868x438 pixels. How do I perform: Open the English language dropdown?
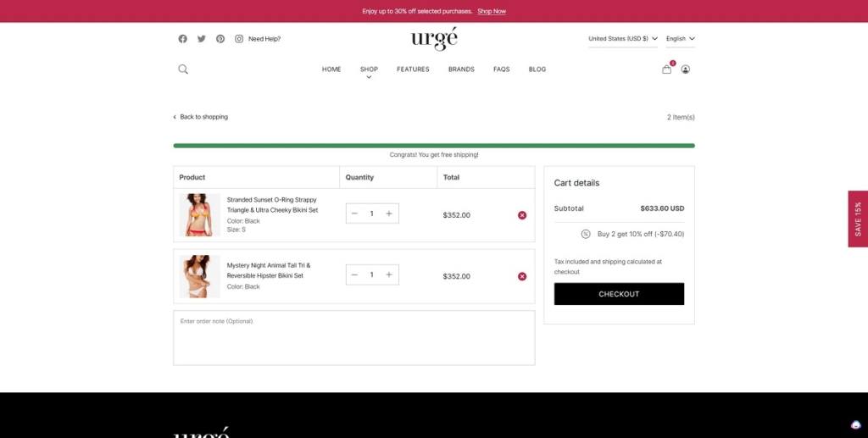point(680,39)
